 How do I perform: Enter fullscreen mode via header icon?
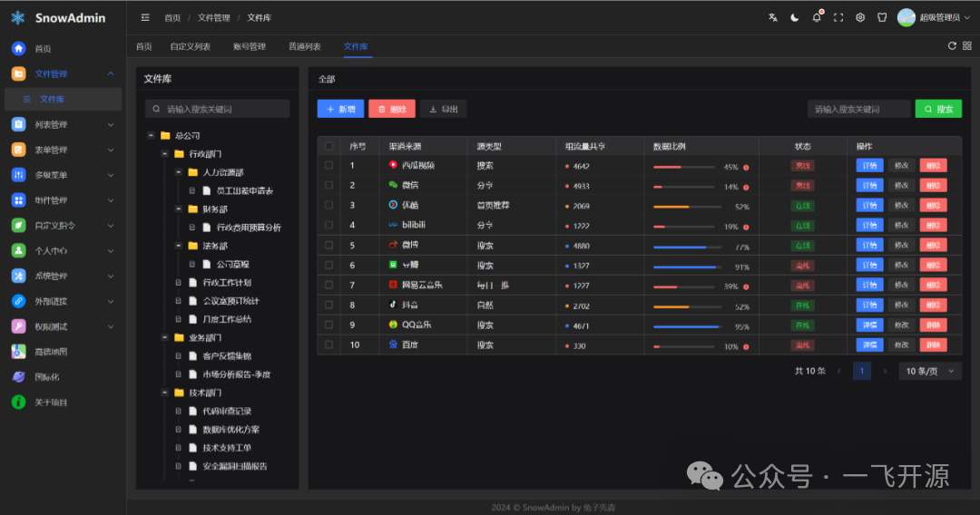(838, 17)
